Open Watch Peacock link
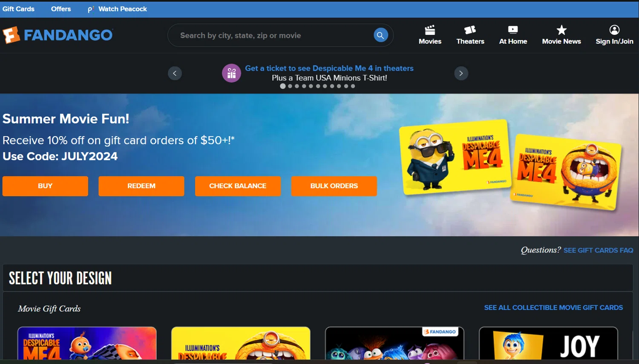 [x=118, y=9]
